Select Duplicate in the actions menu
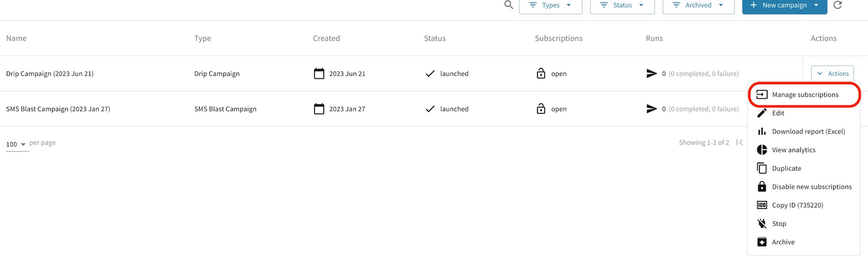This screenshot has height=259, width=868. (786, 168)
